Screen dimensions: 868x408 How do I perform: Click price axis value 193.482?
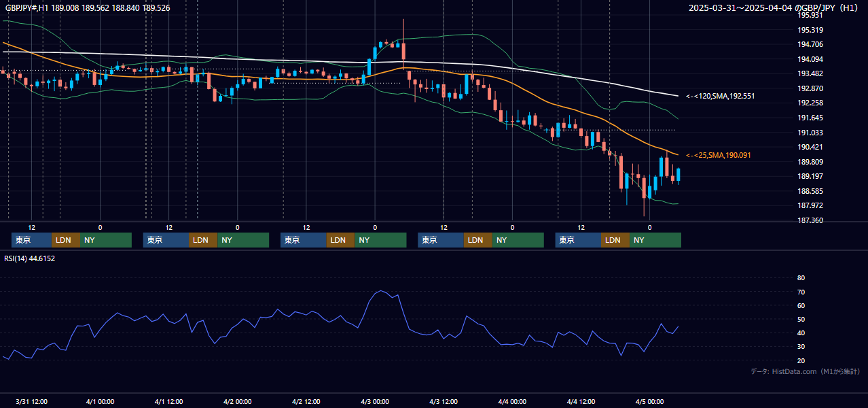click(x=810, y=74)
